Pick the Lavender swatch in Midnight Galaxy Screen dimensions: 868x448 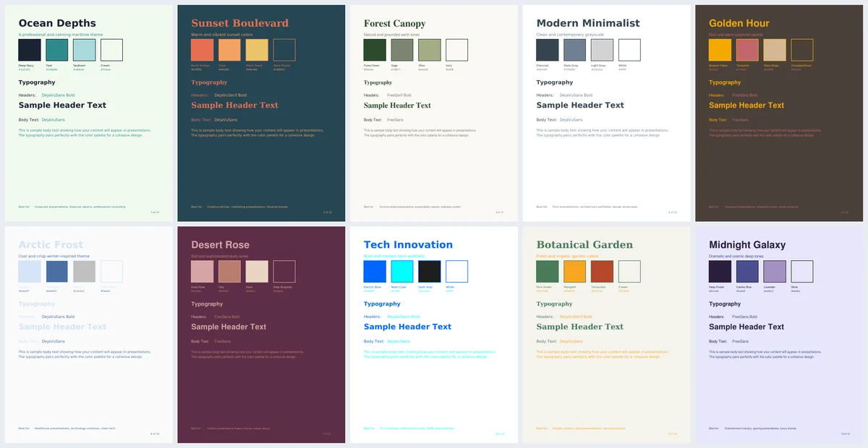tap(775, 272)
